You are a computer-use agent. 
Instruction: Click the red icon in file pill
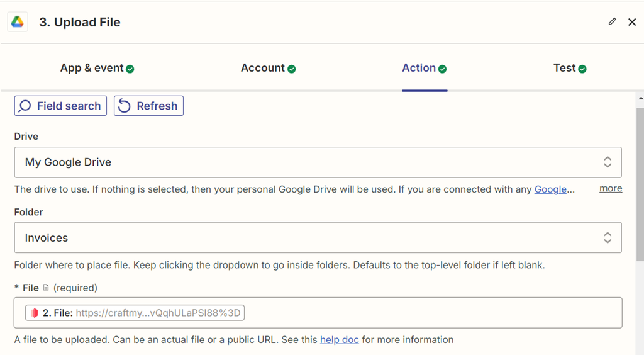pyautogui.click(x=35, y=313)
